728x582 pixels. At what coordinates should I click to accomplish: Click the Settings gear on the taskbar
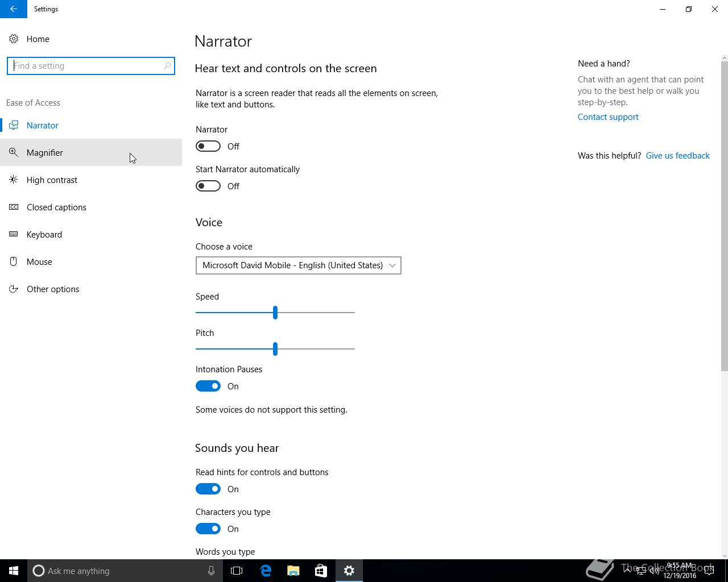pos(349,571)
